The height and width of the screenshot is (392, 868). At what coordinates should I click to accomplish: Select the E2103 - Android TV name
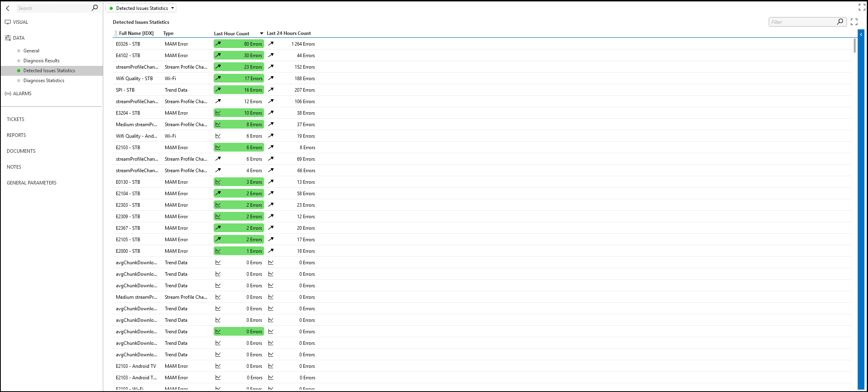pyautogui.click(x=136, y=366)
